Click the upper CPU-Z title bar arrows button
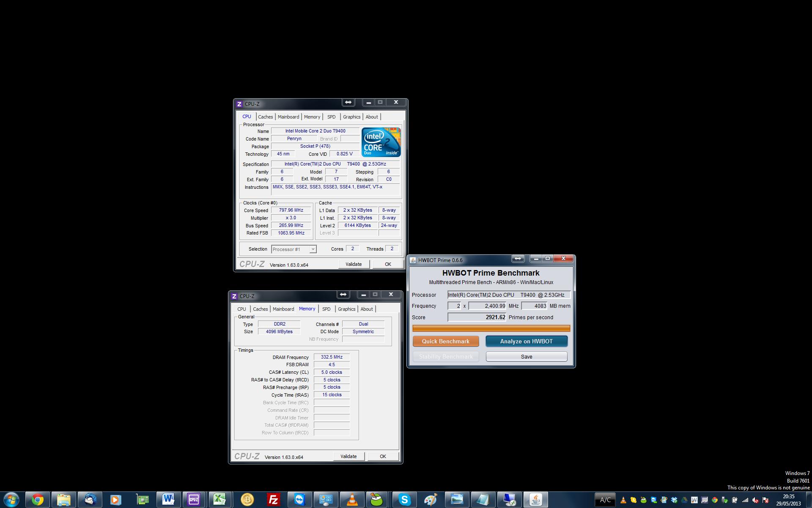The width and height of the screenshot is (812, 508). (x=348, y=102)
